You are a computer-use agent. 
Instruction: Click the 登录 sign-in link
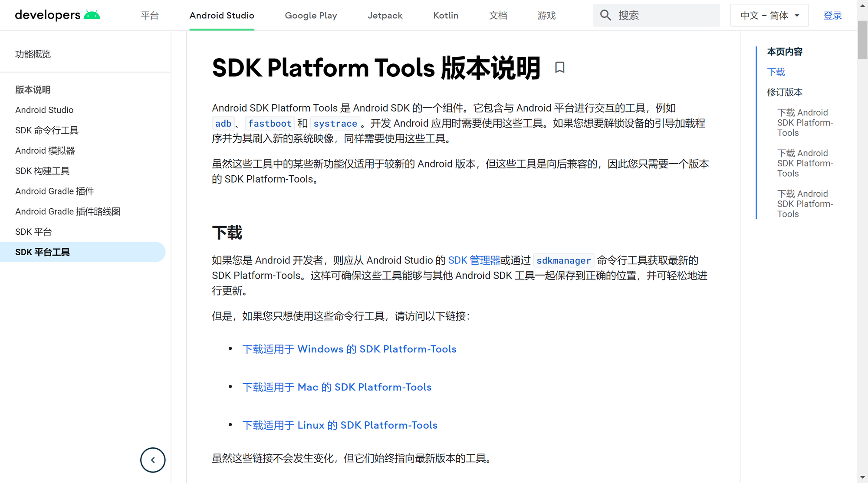click(832, 15)
